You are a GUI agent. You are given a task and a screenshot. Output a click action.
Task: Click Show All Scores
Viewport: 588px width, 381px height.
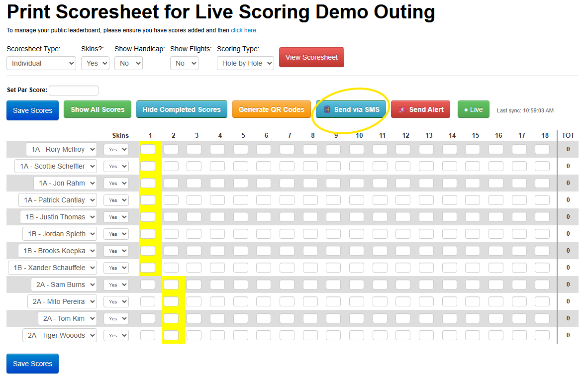98,109
